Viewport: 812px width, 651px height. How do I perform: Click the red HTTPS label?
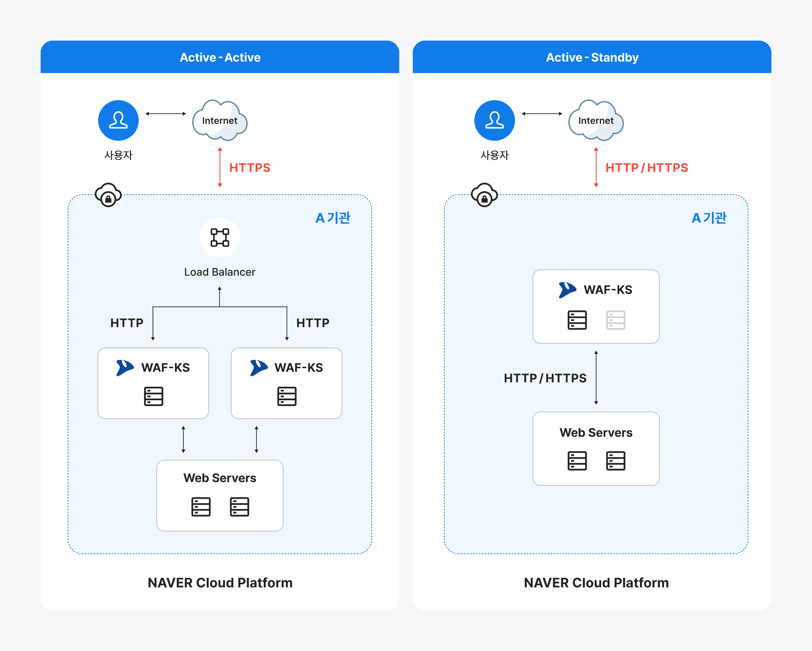pyautogui.click(x=250, y=167)
